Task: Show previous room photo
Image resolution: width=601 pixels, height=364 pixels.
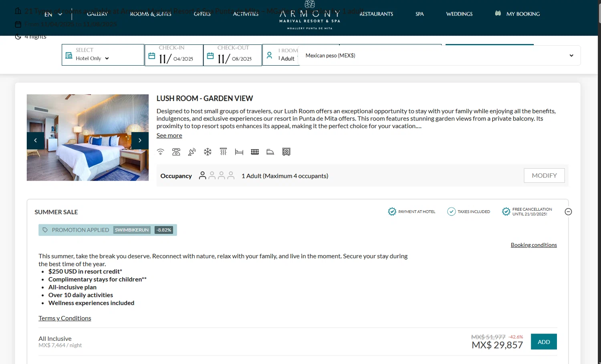Action: 35,141
